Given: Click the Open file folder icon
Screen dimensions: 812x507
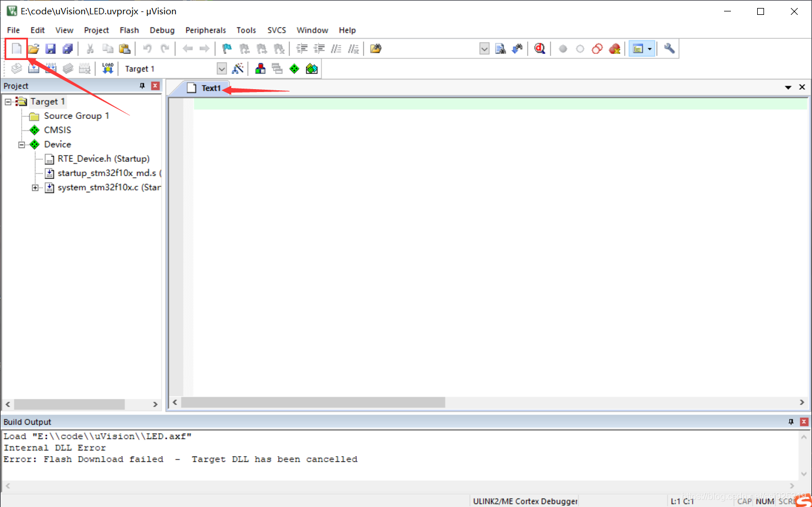Looking at the screenshot, I should coord(34,49).
